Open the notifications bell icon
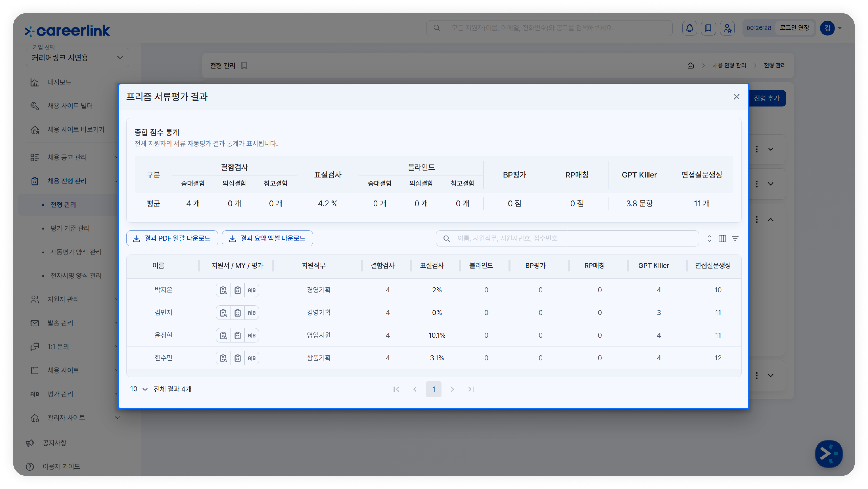 (689, 28)
